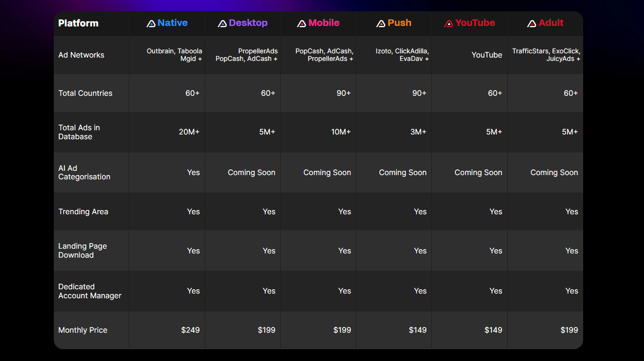Click the Trending Area row label
Screen dimensions: 644x361
83,211
